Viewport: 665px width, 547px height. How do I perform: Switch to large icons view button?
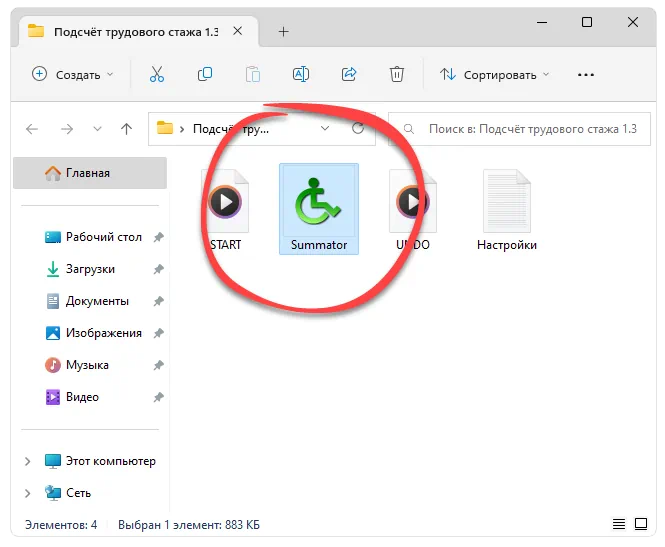click(641, 524)
